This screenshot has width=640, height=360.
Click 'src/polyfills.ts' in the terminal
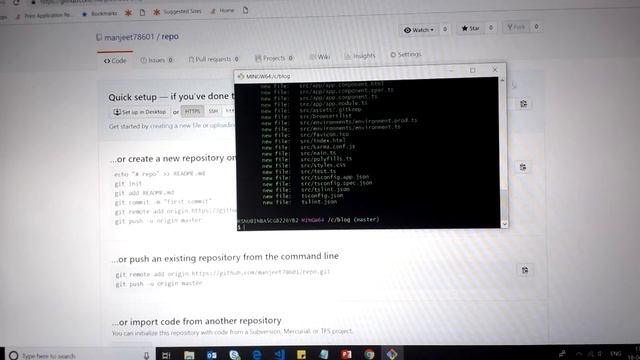pyautogui.click(x=326, y=159)
